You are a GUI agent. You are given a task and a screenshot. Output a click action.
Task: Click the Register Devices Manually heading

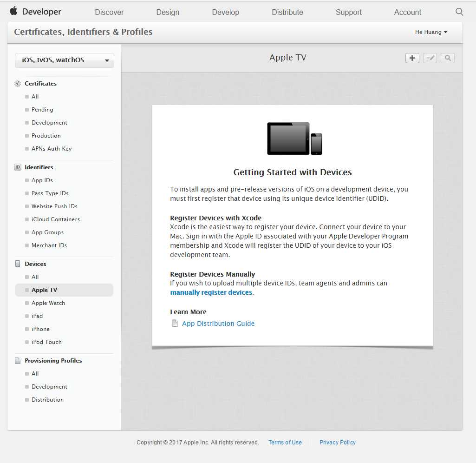click(213, 274)
